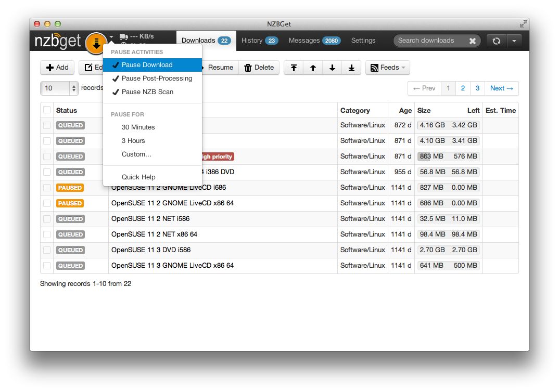Go to page 2 of downloads

click(463, 88)
